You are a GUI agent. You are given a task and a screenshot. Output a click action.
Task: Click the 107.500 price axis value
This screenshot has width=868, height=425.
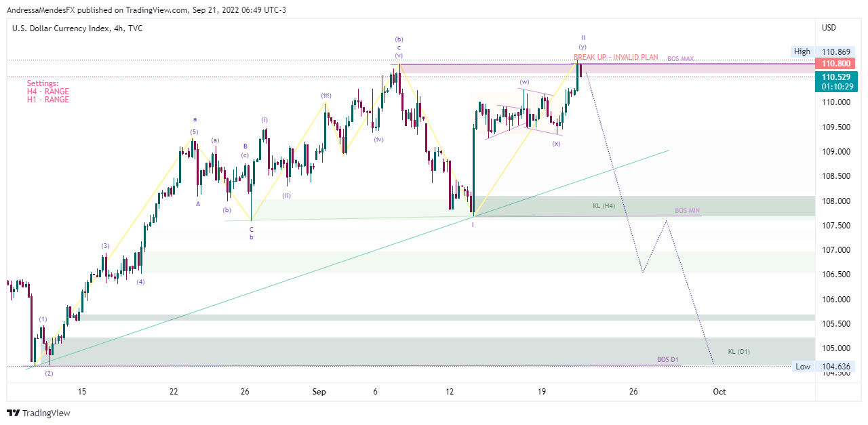point(836,225)
